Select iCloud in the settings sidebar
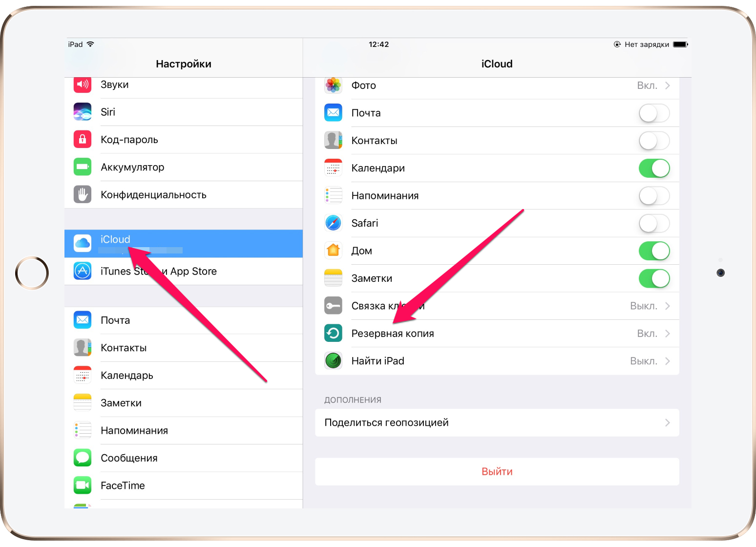 click(x=184, y=244)
